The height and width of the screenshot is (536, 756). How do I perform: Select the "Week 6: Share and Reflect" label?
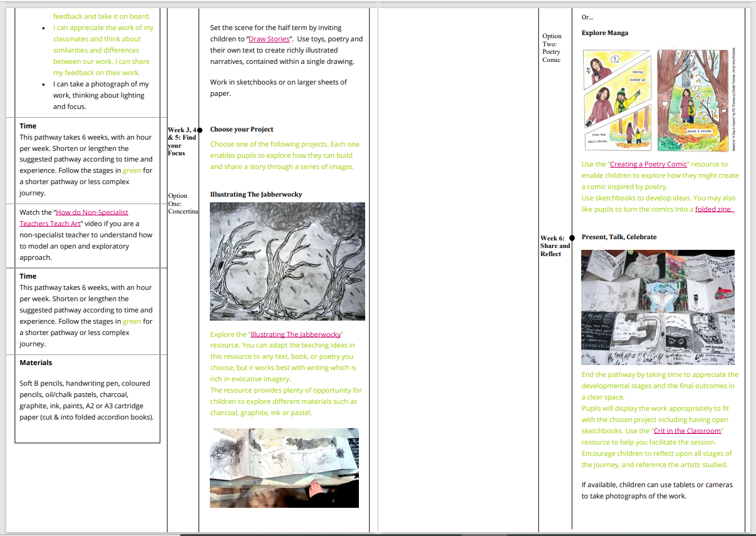pyautogui.click(x=555, y=246)
